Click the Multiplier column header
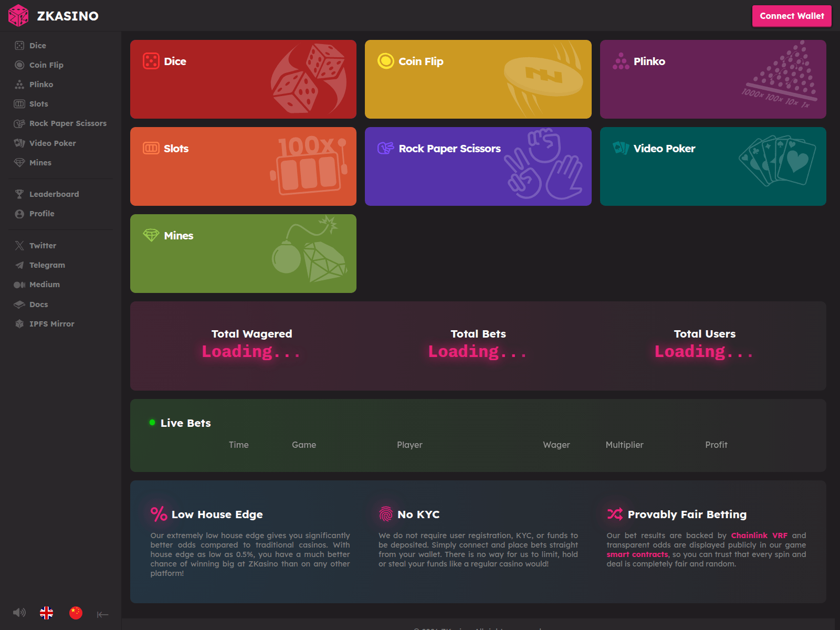The height and width of the screenshot is (630, 840). coord(624,445)
